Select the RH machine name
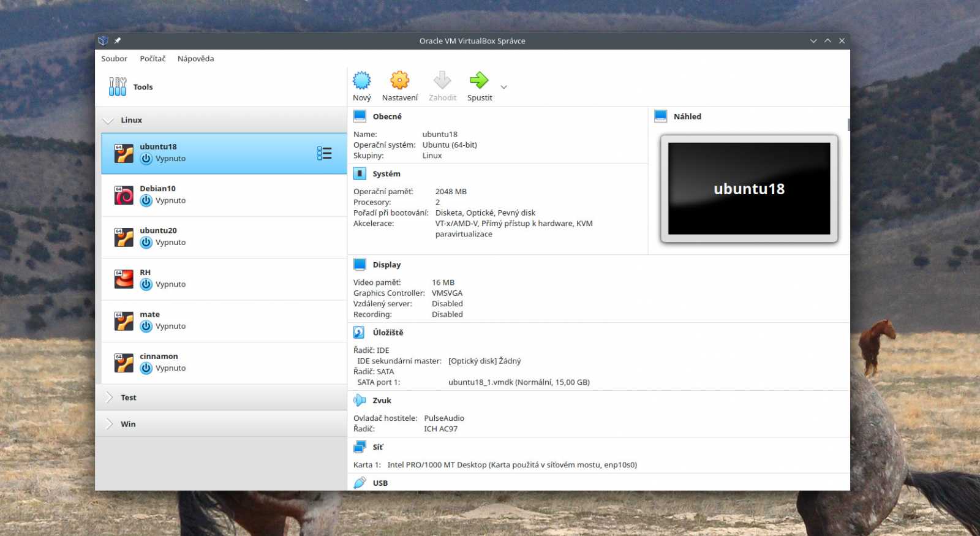The width and height of the screenshot is (980, 536). click(x=145, y=273)
